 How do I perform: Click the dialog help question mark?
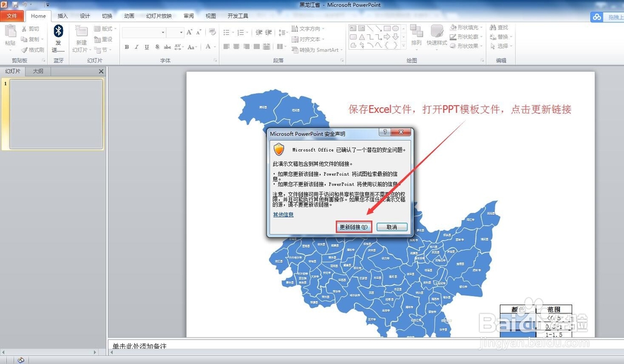point(385,132)
